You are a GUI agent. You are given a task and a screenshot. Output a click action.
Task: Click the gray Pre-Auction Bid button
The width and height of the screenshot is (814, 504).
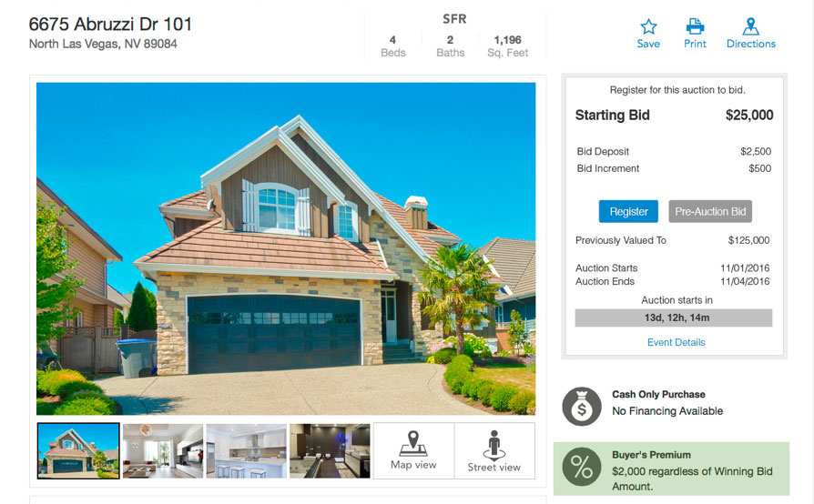point(710,212)
